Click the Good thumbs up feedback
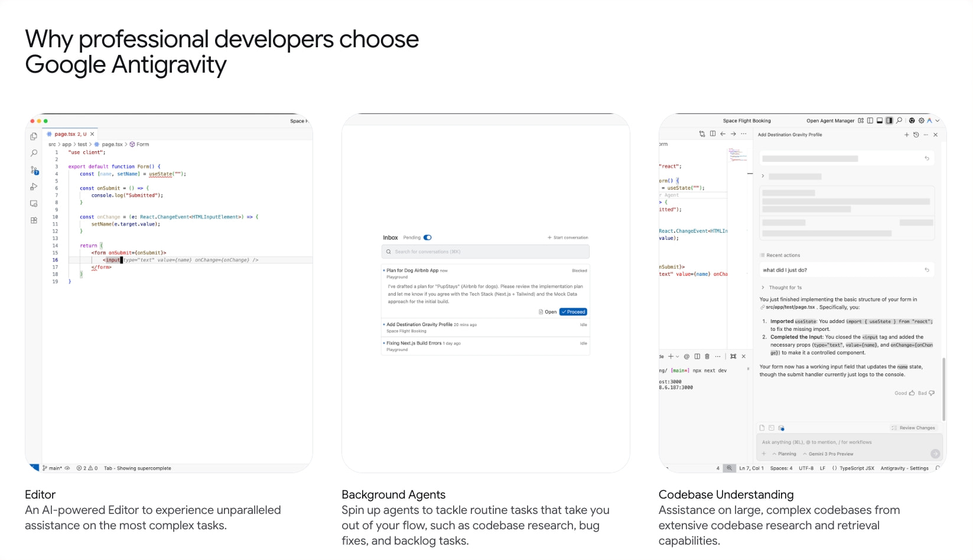973x560 pixels. tap(904, 393)
